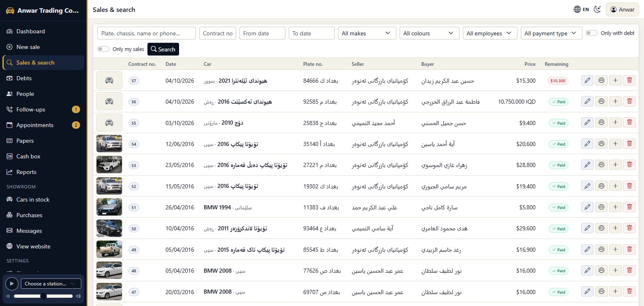Click the plus icon on contract 54 row
The height and width of the screenshot is (306, 644).
pos(615,144)
